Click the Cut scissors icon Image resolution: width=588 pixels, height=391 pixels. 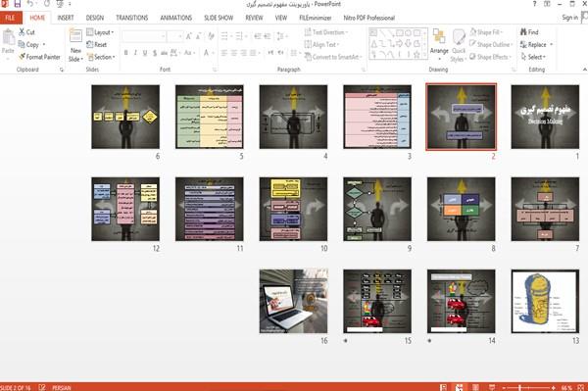pyautogui.click(x=22, y=32)
